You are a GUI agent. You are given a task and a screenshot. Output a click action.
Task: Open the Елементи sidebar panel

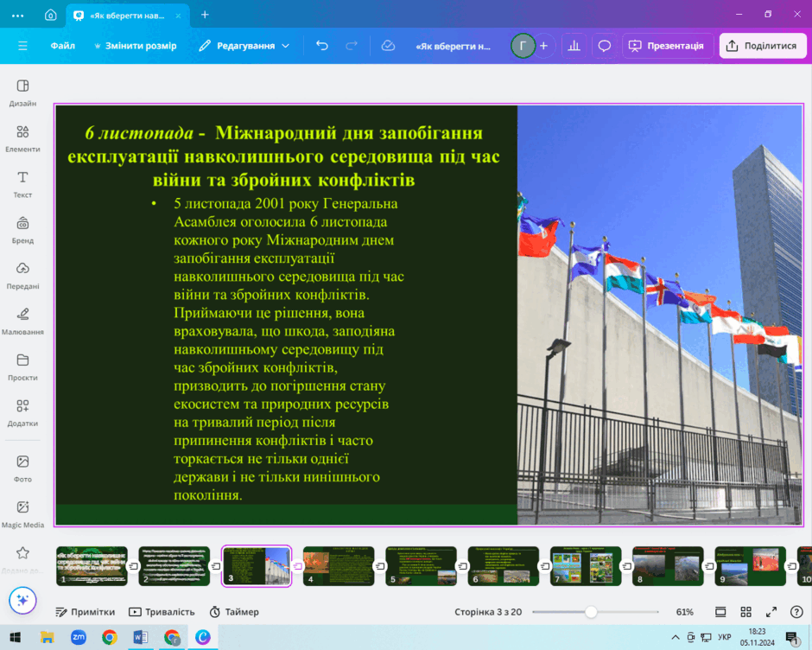click(x=22, y=138)
